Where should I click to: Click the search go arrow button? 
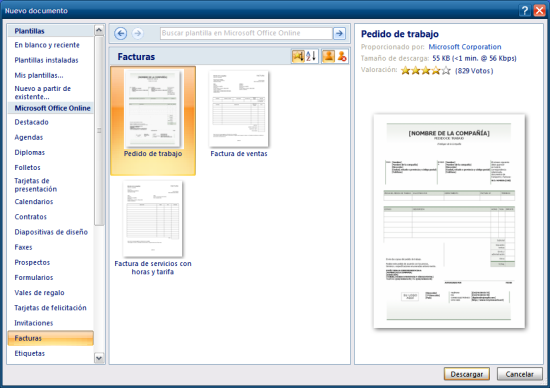(x=339, y=33)
